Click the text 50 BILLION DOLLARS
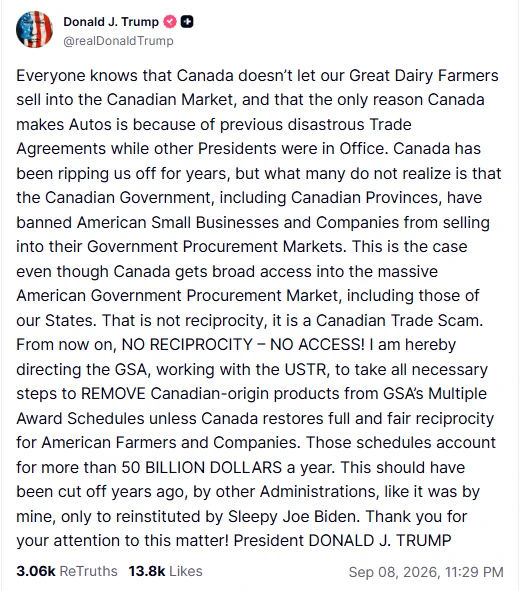Screen dimensions: 522x591 tap(202, 467)
